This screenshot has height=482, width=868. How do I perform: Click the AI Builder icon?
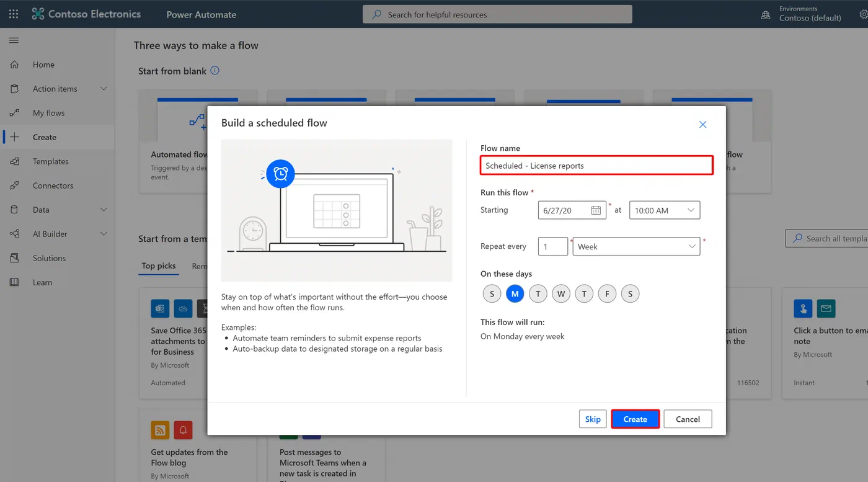tap(14, 234)
